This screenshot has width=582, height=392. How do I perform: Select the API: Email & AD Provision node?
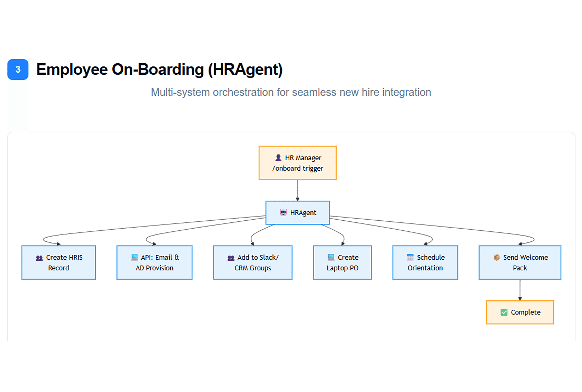coord(155,263)
